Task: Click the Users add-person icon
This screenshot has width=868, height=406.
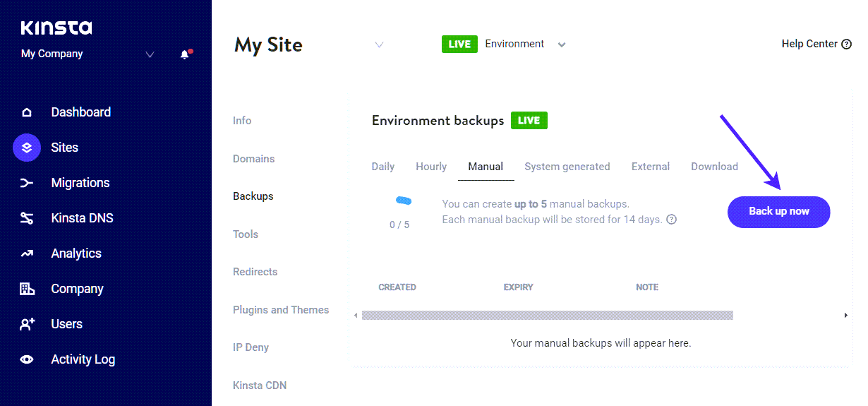Action: tap(27, 324)
